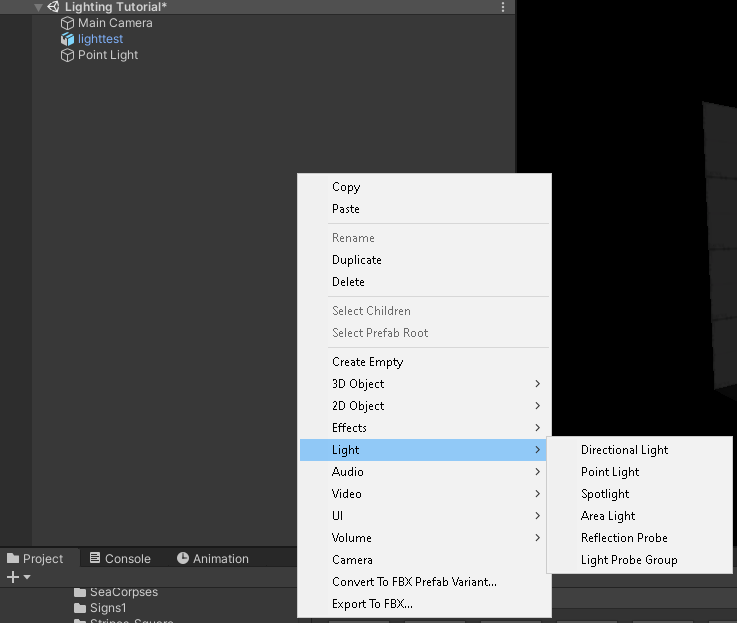Choose Directional Light from the submenu
The height and width of the screenshot is (623, 737).
tap(624, 450)
